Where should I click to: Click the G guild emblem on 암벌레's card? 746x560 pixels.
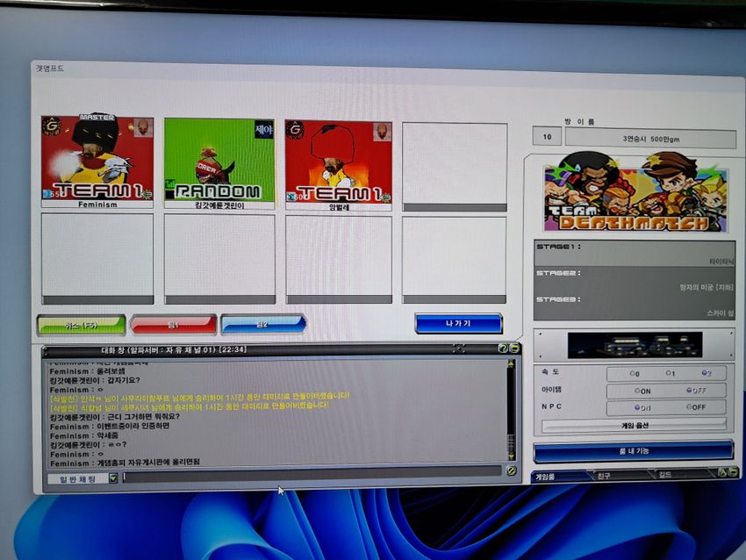[x=295, y=129]
